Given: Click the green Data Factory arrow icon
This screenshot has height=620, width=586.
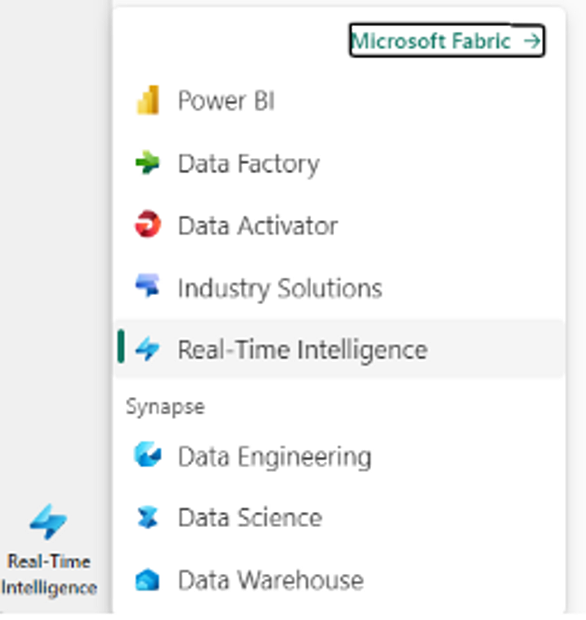Looking at the screenshot, I should [147, 163].
